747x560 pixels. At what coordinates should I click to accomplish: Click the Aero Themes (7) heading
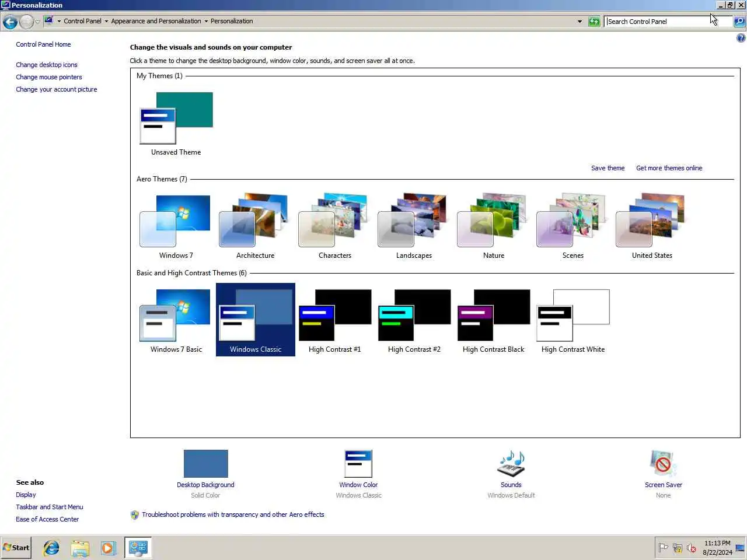pos(162,179)
